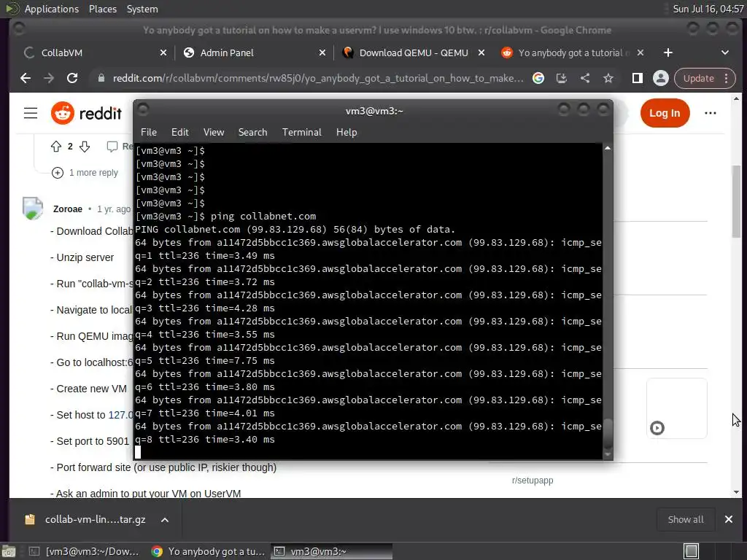
Task: Open Reddit three-dot options menu
Action: click(x=711, y=113)
